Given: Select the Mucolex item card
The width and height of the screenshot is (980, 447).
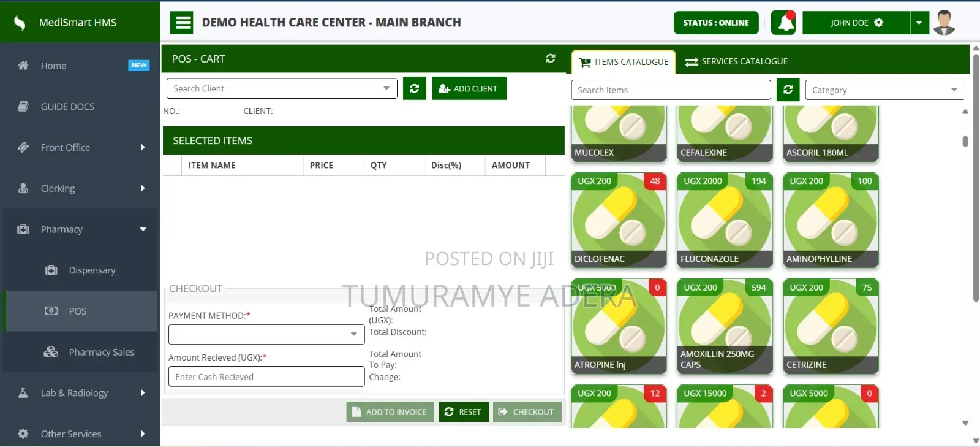Looking at the screenshot, I should [x=619, y=134].
